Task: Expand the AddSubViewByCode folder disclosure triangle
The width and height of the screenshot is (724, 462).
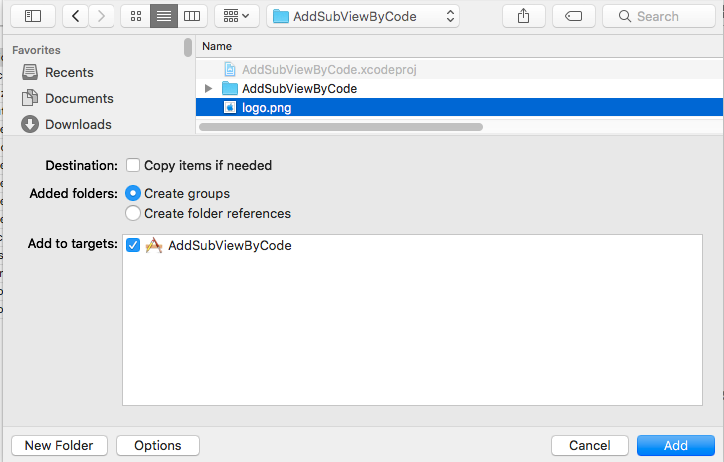Action: point(208,88)
